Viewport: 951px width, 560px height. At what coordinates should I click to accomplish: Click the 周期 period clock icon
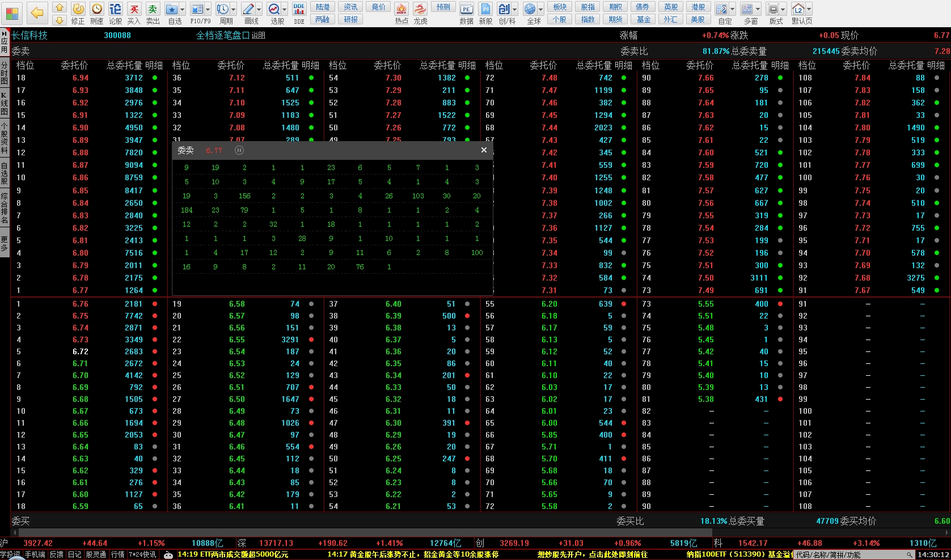222,9
